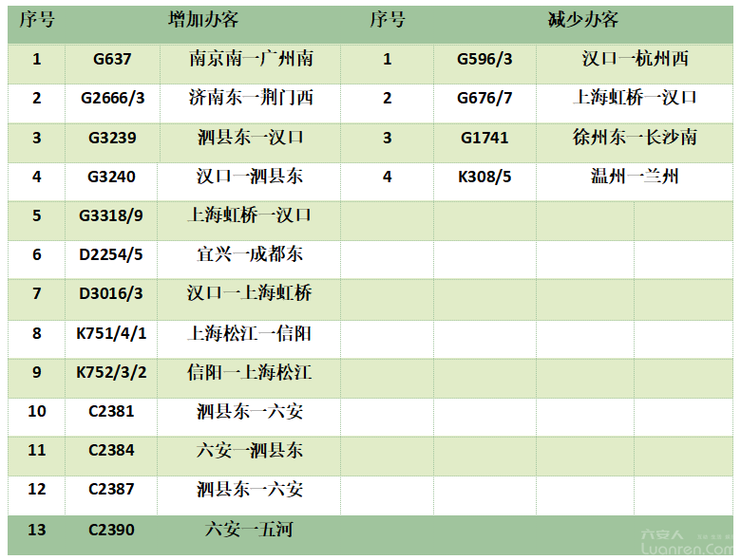
Task: Click sequence number 2 in the G676/7 row
Action: (387, 98)
